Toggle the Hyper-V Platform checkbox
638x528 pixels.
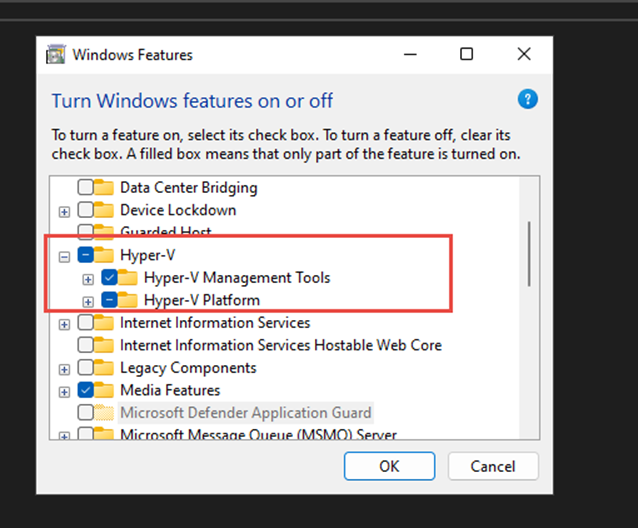pyautogui.click(x=109, y=300)
